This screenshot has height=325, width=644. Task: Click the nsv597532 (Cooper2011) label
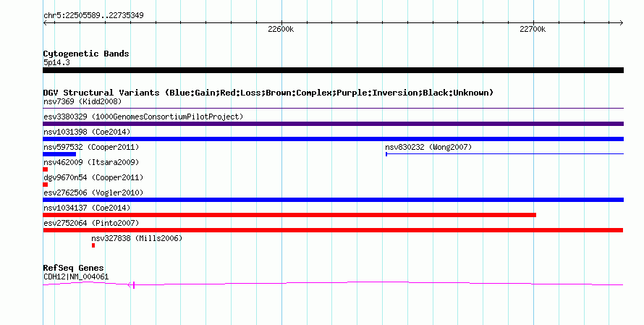tap(91, 147)
